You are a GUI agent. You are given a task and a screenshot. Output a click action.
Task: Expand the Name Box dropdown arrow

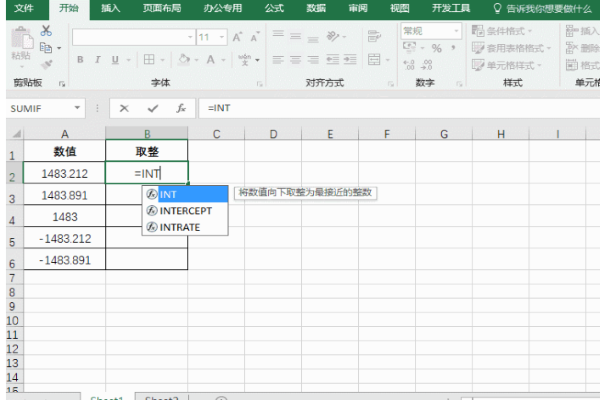(x=77, y=108)
